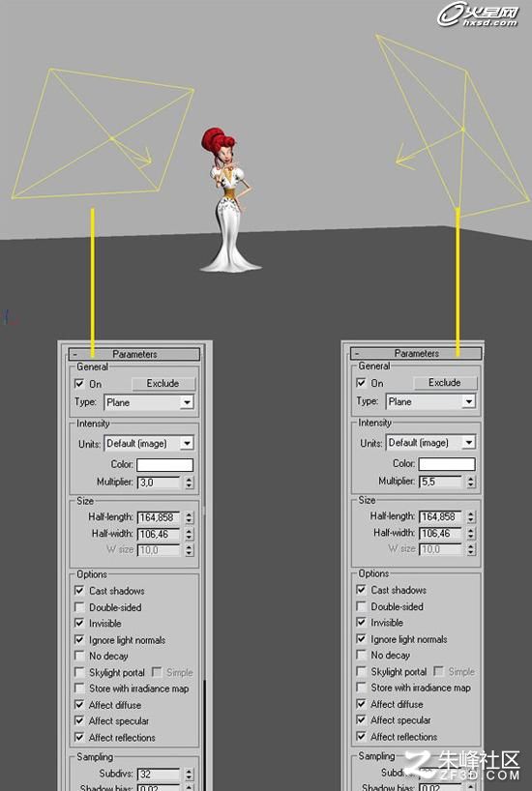Enable Double-sided in the right panel

click(361, 606)
